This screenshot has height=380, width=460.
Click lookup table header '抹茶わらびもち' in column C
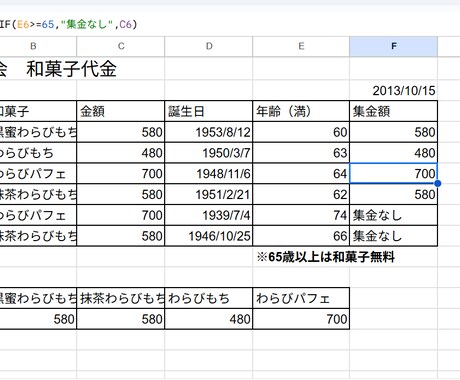click(x=121, y=298)
